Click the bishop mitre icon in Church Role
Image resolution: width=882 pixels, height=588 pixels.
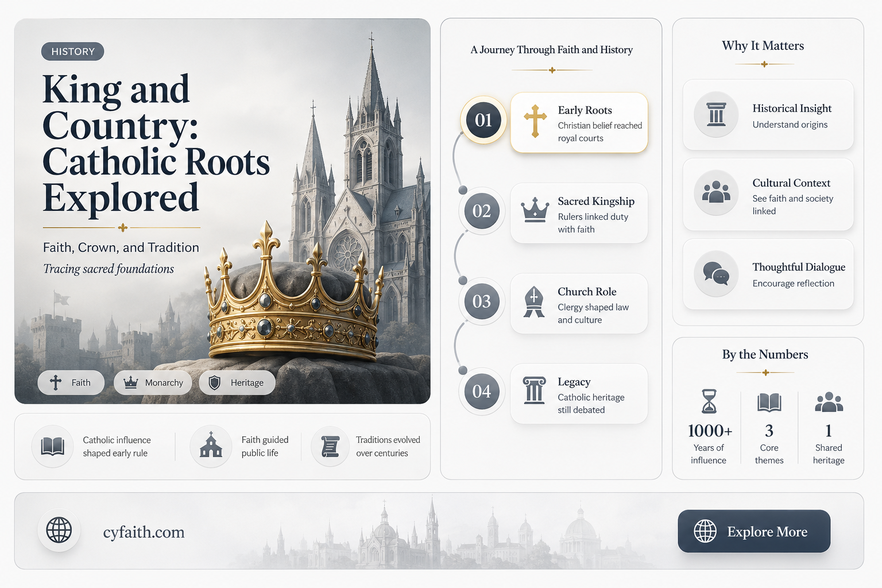pyautogui.click(x=534, y=301)
